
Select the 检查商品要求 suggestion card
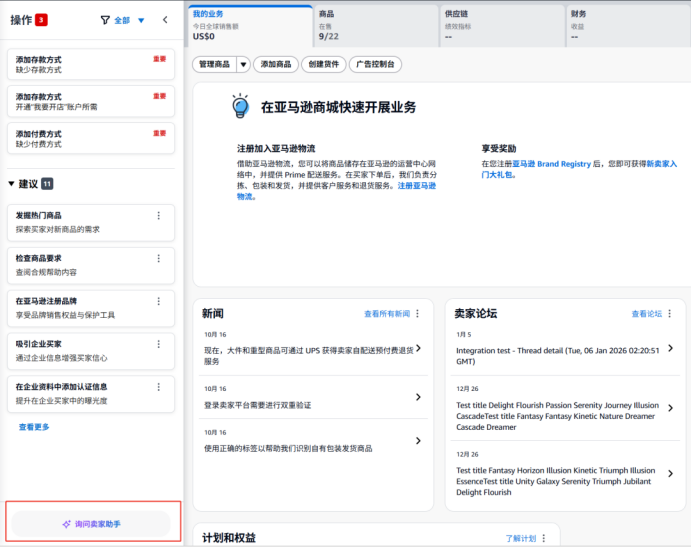(x=91, y=265)
